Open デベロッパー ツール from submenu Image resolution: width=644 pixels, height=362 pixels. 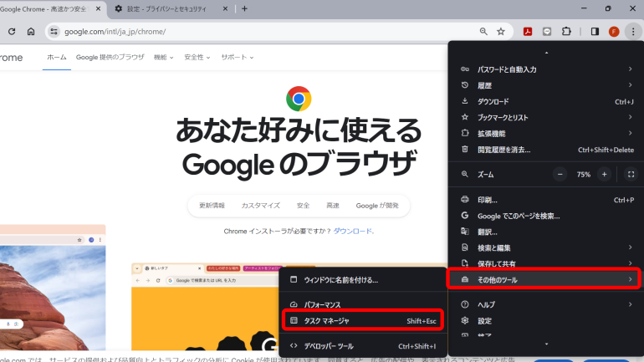363,346
